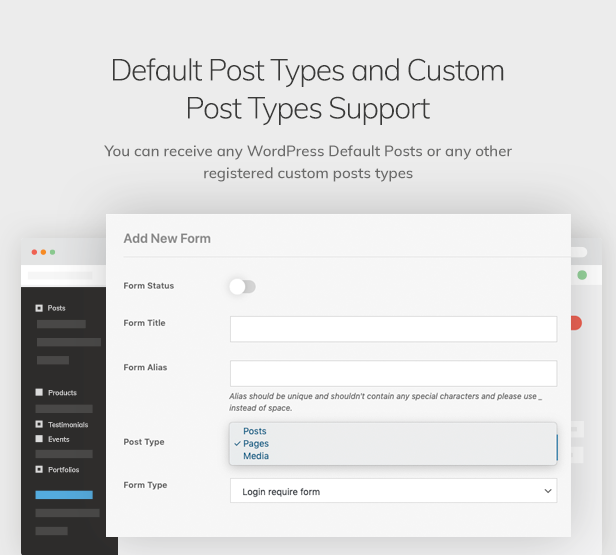Click the blue highlighted sidebar item

[x=64, y=495]
